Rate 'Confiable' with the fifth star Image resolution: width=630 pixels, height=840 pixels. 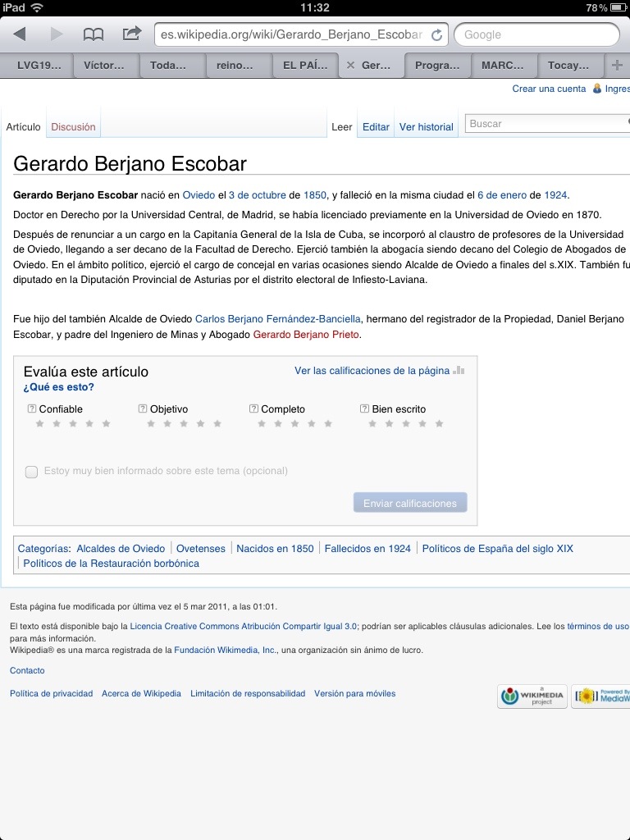pos(105,424)
